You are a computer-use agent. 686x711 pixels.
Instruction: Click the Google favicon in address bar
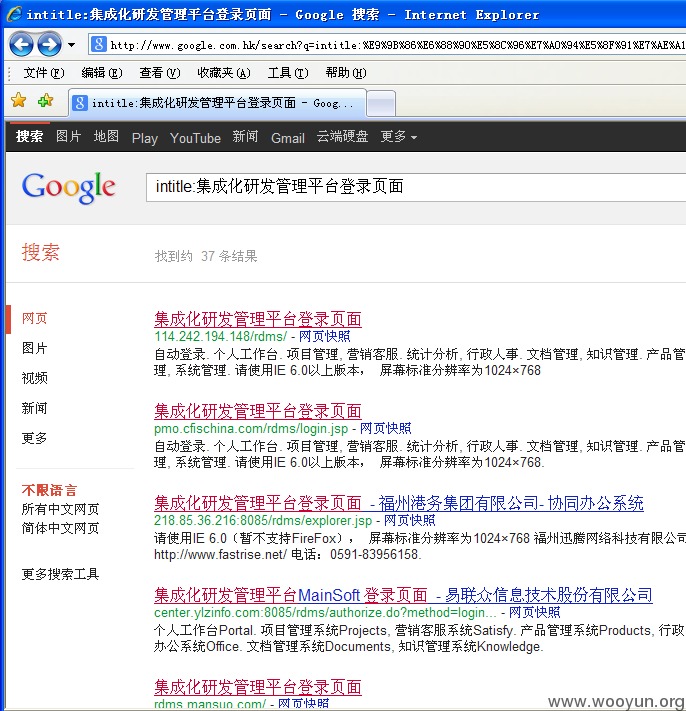pyautogui.click(x=99, y=44)
